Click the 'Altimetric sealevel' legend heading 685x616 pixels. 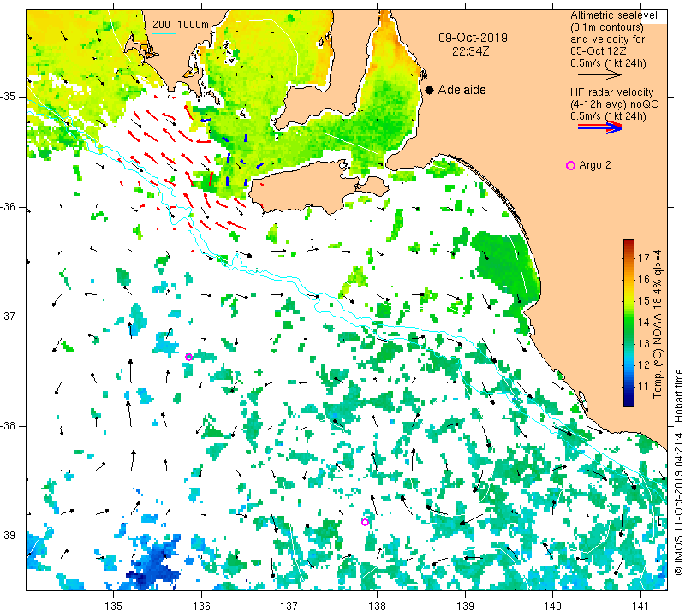pyautogui.click(x=613, y=15)
